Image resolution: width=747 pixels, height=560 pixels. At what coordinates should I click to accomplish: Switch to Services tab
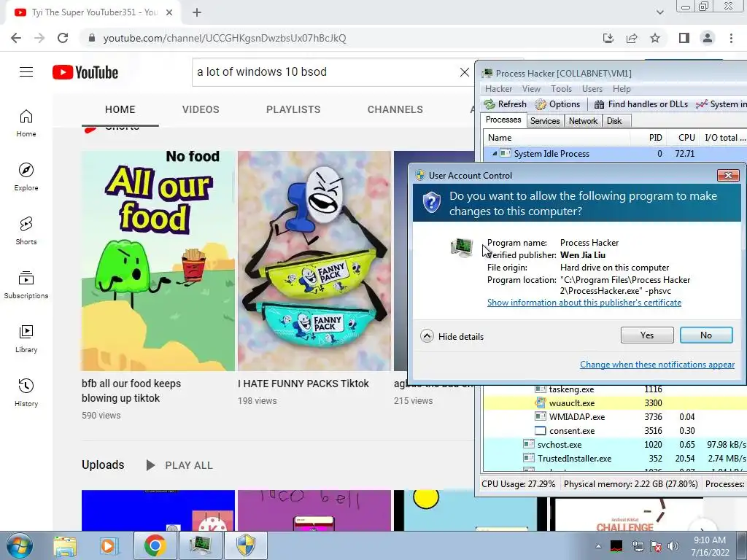[545, 121]
